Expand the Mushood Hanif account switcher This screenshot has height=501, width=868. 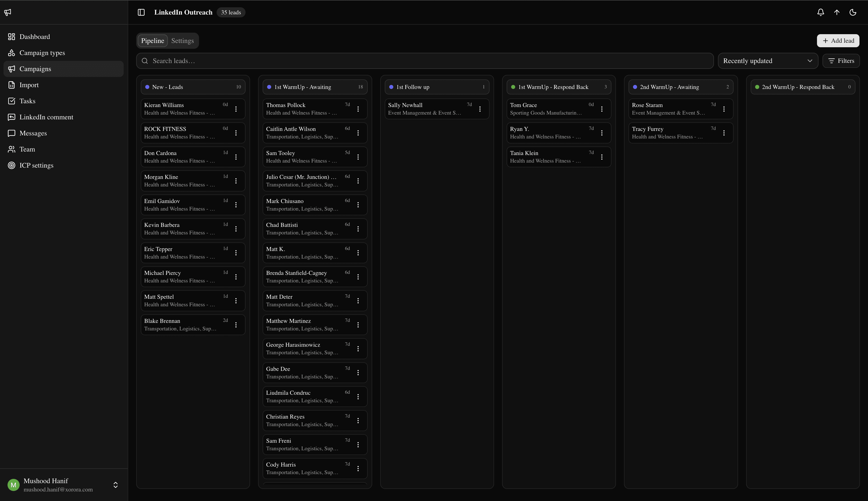coord(116,485)
